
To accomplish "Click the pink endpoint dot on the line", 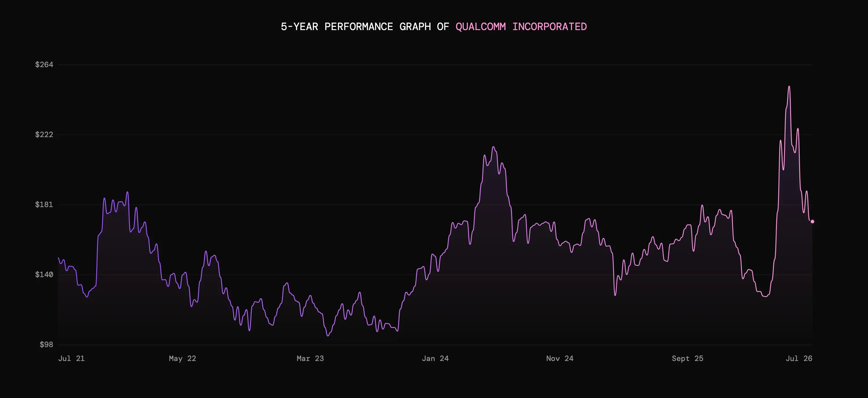I will point(812,222).
